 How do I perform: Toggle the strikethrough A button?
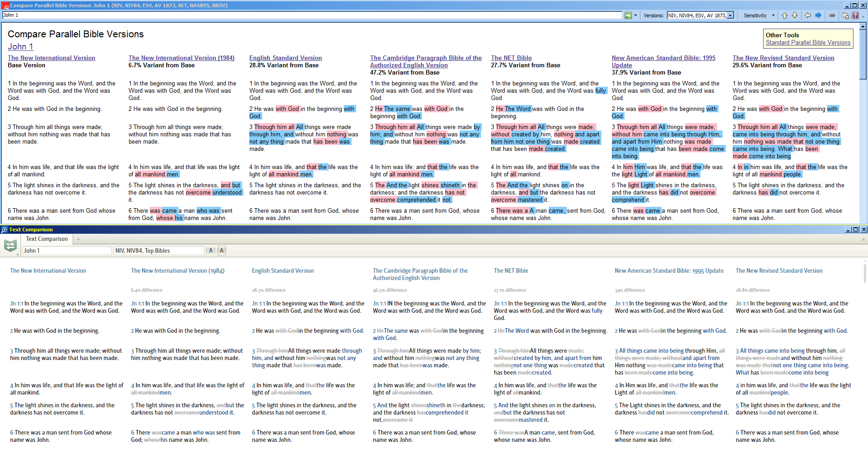222,250
